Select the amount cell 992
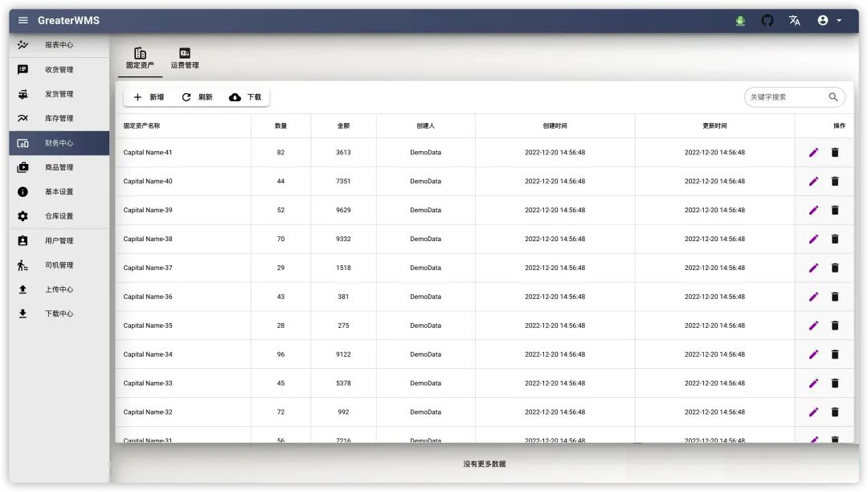 coord(343,412)
